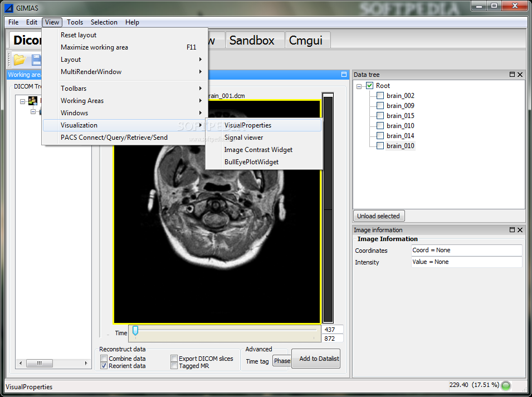The image size is (532, 397).
Task: Open the File menu
Action: pyautogui.click(x=13, y=22)
